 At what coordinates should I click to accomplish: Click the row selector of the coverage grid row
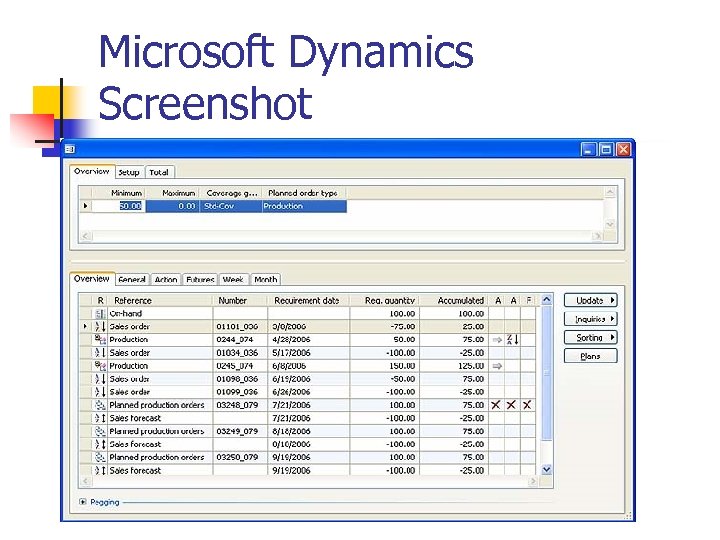point(85,206)
